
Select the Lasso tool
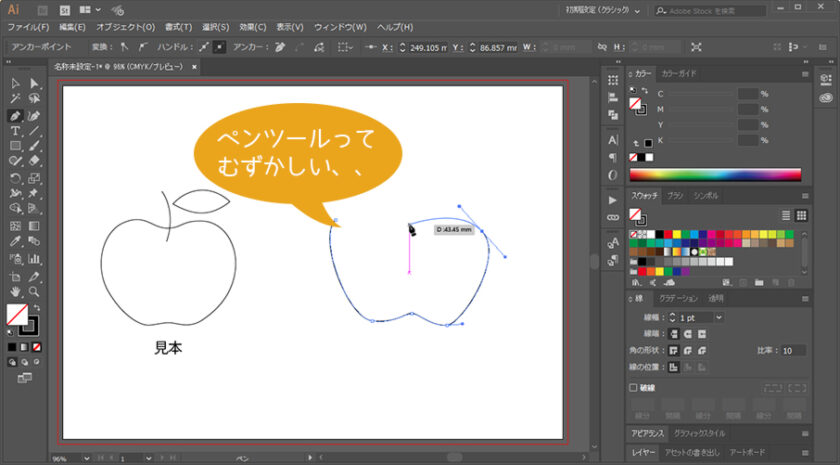(x=34, y=99)
